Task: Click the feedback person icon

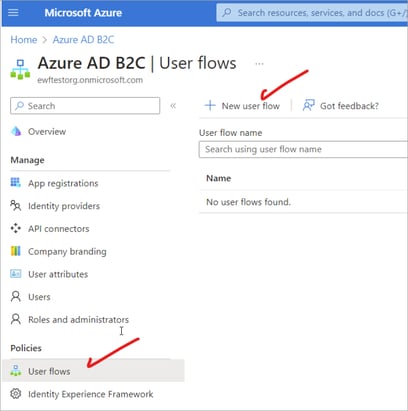Action: click(x=308, y=105)
